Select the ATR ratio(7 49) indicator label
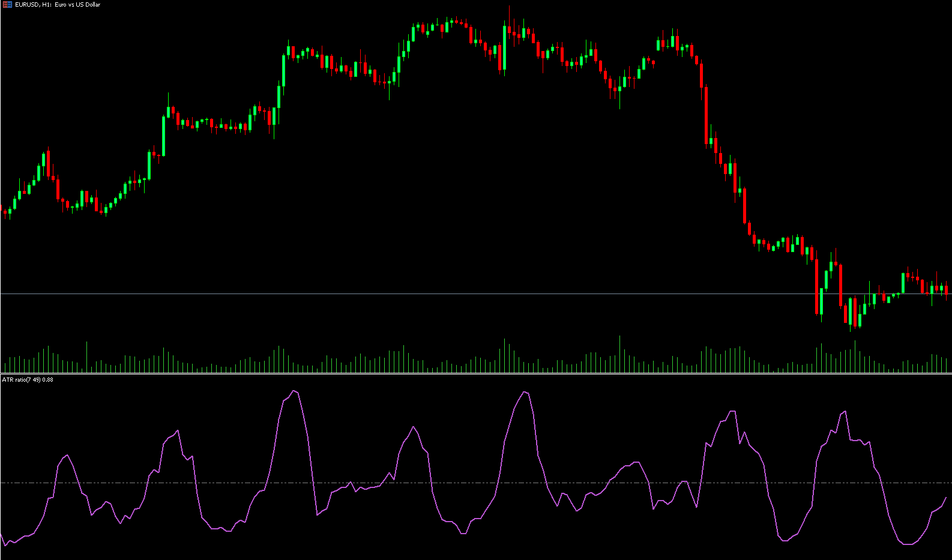Screen dimensions: 952x560 [22, 379]
